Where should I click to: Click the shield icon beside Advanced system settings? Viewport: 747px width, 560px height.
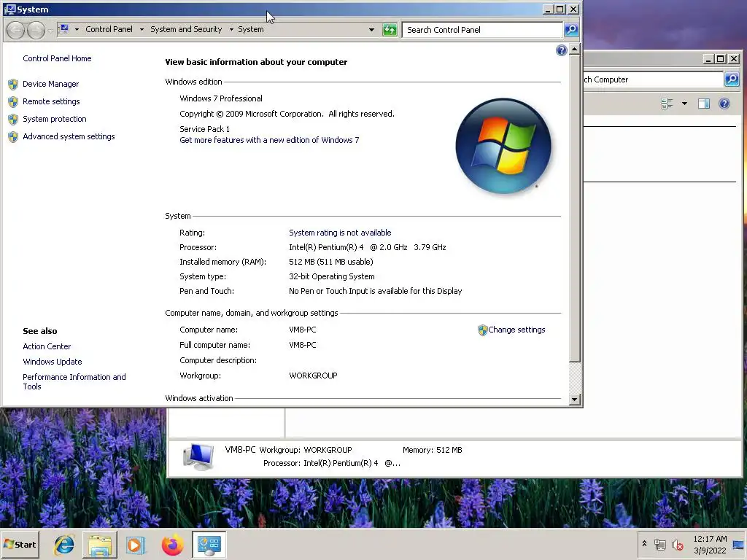click(x=13, y=137)
